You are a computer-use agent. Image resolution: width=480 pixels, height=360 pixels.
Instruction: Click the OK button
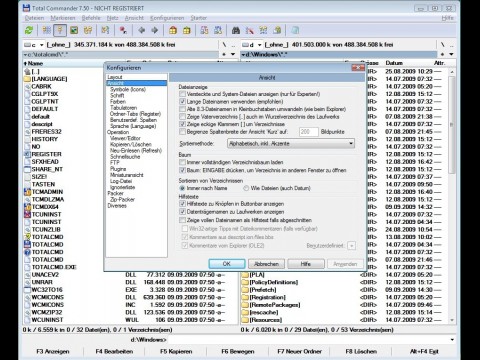click(x=227, y=264)
